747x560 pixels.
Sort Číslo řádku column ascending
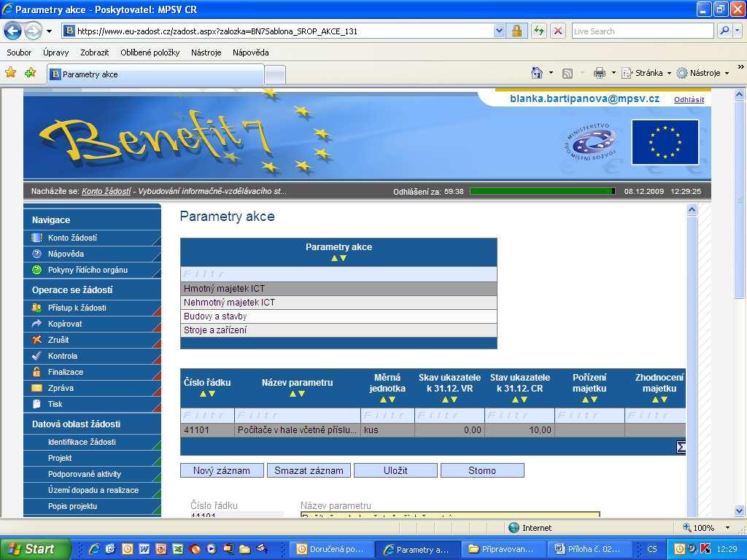(203, 394)
